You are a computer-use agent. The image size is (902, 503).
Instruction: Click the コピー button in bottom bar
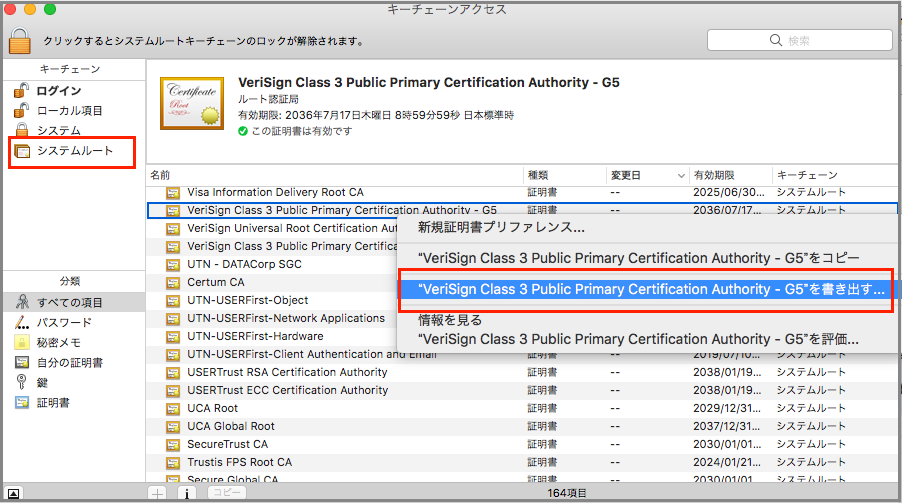click(x=227, y=493)
